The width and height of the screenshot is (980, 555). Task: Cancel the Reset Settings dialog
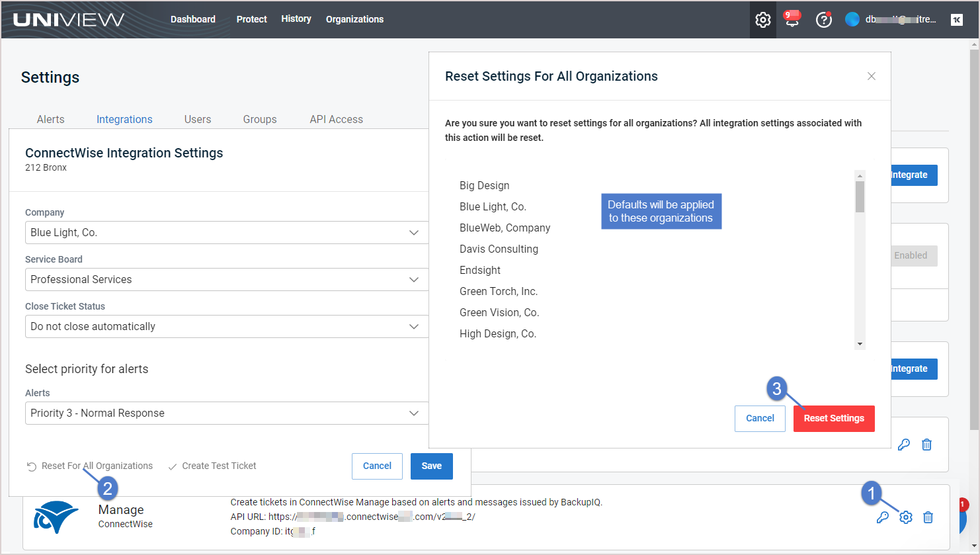[x=760, y=419]
